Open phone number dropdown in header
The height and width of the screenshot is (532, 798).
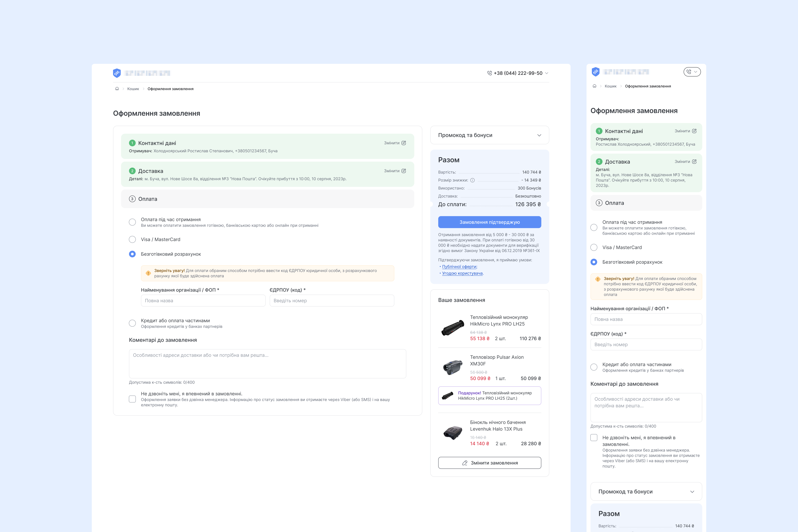pyautogui.click(x=547, y=73)
